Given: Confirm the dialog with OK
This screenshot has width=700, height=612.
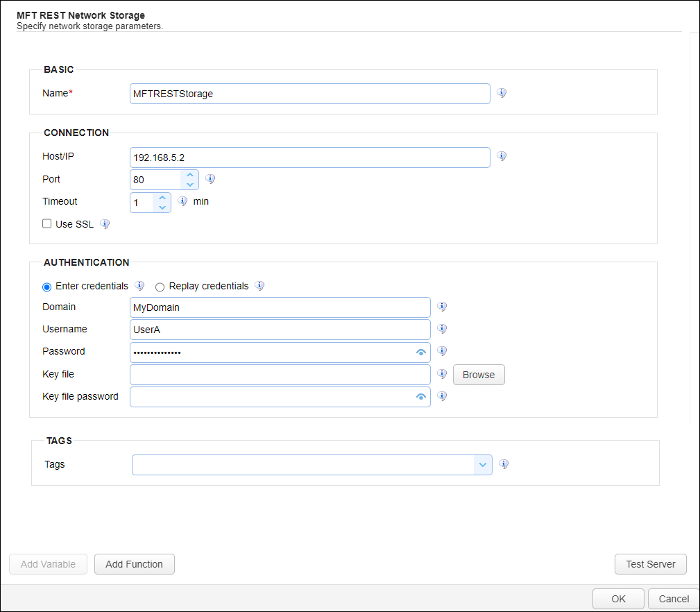Looking at the screenshot, I should pos(618,599).
